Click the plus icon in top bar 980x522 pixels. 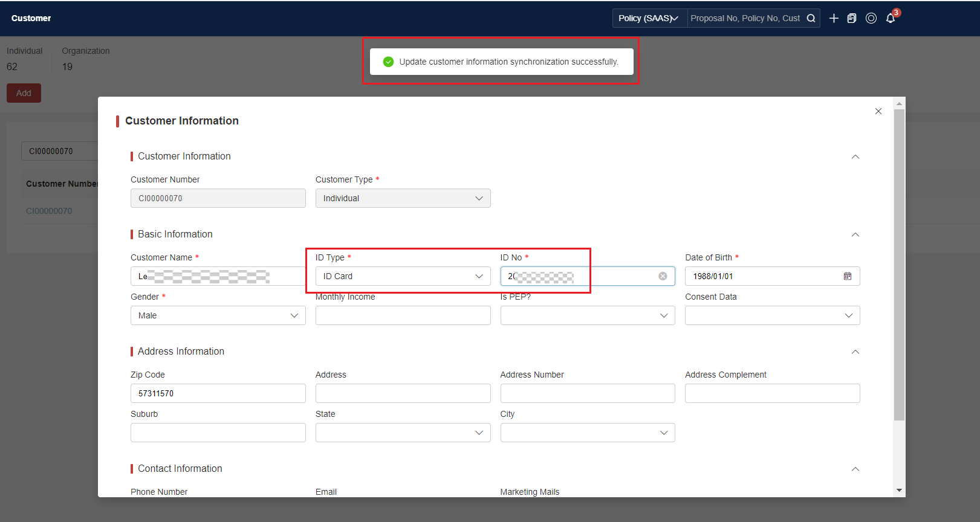click(x=834, y=18)
